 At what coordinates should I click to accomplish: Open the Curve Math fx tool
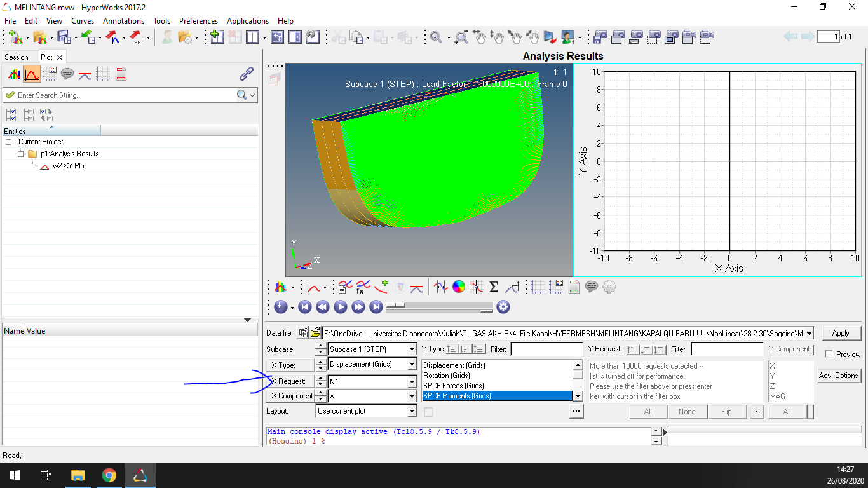pos(363,287)
